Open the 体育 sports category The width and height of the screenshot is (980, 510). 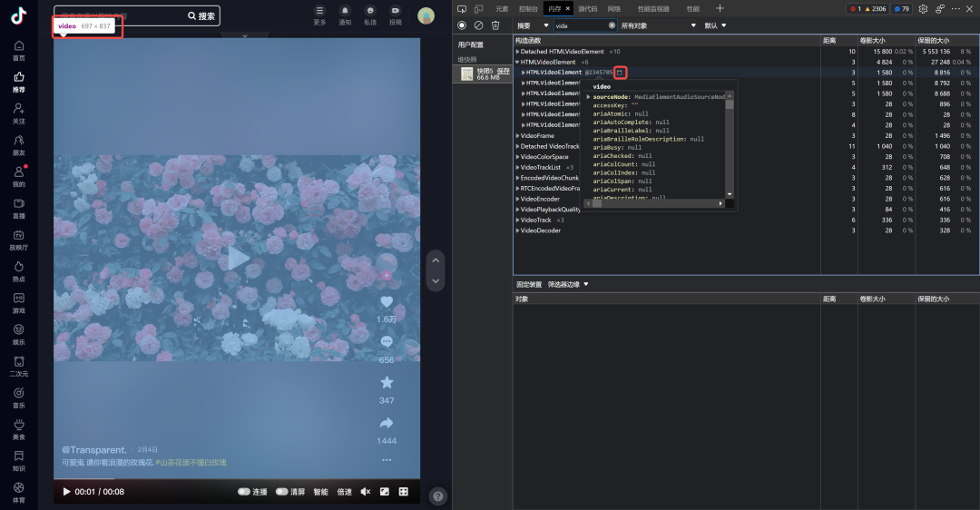click(x=19, y=493)
